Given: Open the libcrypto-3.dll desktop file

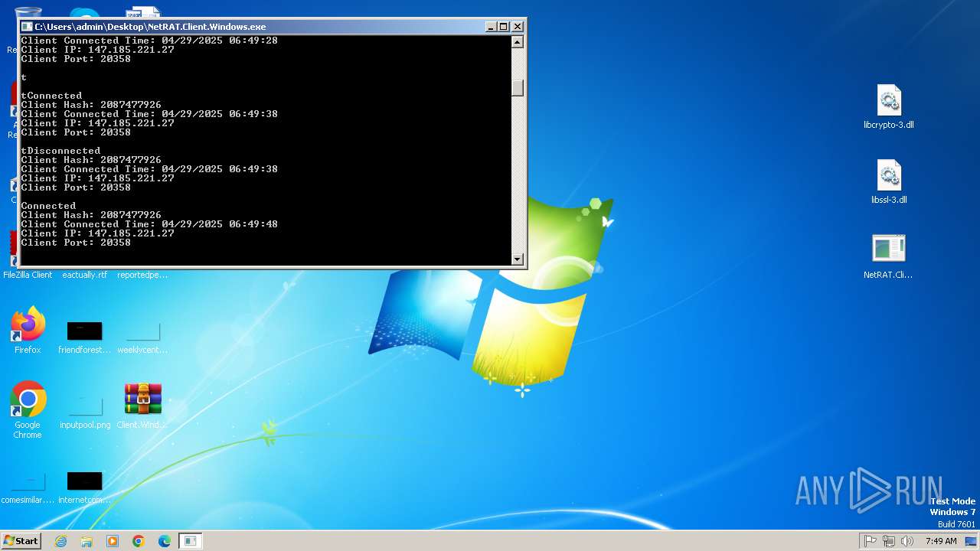Looking at the screenshot, I should 888,107.
